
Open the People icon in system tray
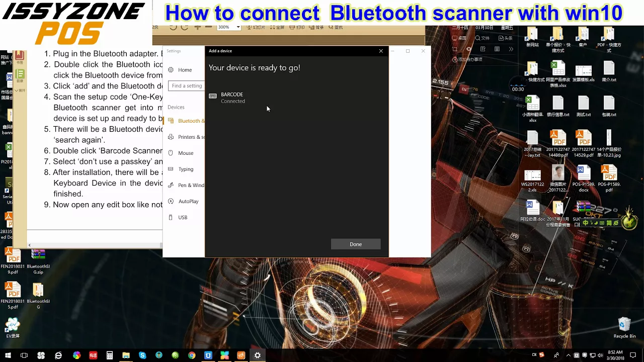point(556,355)
